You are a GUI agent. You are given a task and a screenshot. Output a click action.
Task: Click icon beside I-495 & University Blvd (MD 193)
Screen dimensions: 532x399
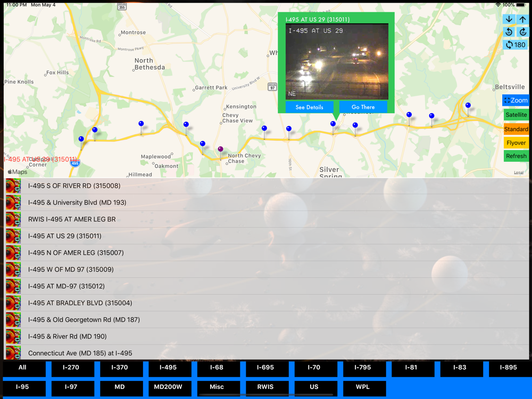[13, 203]
